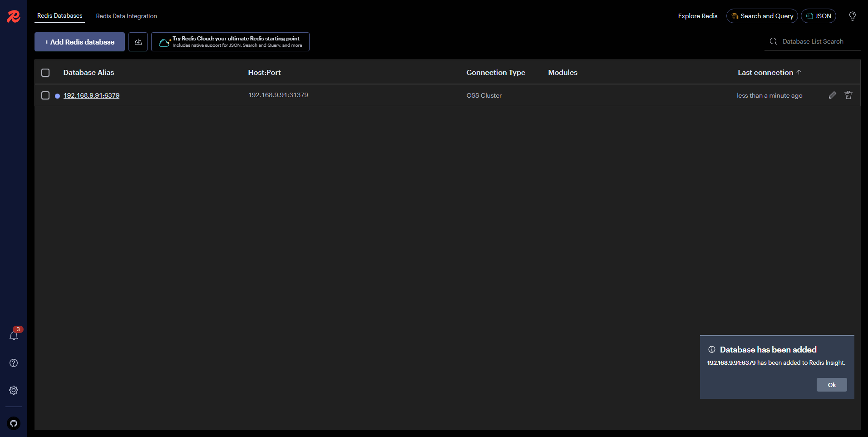Switch to the Redis Data Integration tab

click(127, 16)
